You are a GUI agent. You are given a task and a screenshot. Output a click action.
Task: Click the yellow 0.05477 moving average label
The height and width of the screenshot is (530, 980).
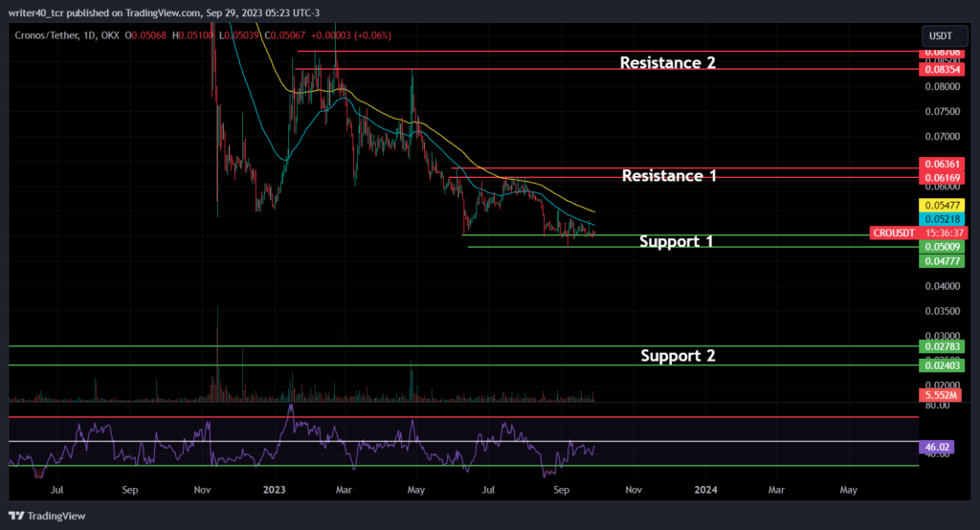(942, 205)
